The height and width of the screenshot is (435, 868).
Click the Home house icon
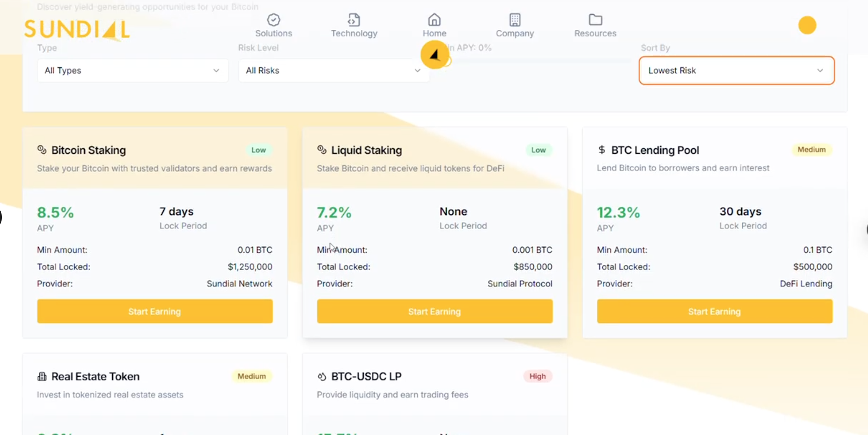click(434, 20)
